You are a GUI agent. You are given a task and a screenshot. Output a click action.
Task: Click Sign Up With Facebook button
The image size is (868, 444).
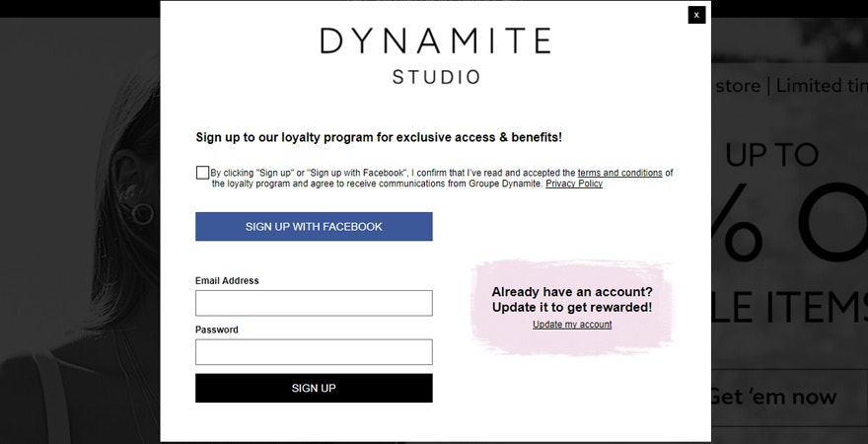click(314, 227)
